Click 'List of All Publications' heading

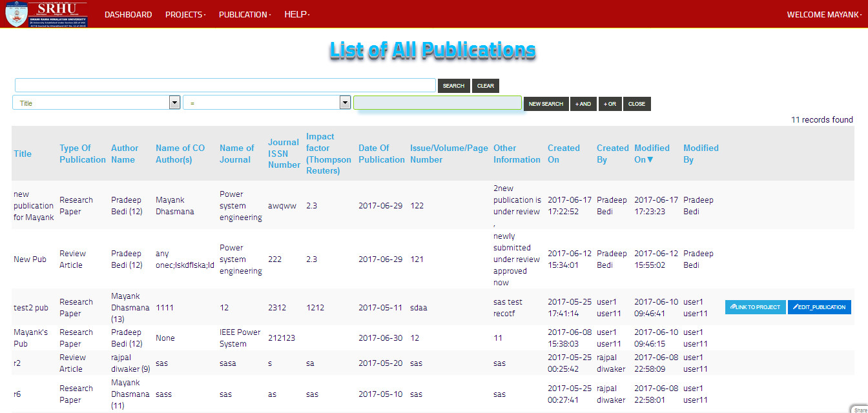433,50
